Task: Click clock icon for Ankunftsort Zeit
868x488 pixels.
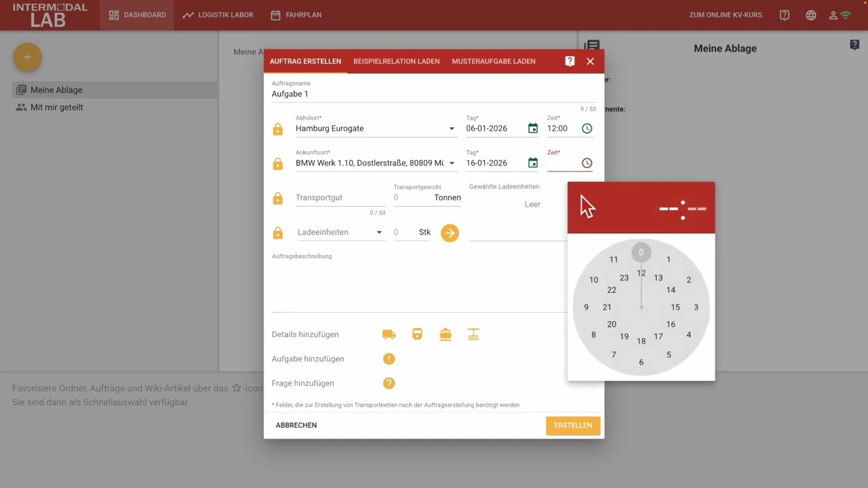Action: coord(587,163)
